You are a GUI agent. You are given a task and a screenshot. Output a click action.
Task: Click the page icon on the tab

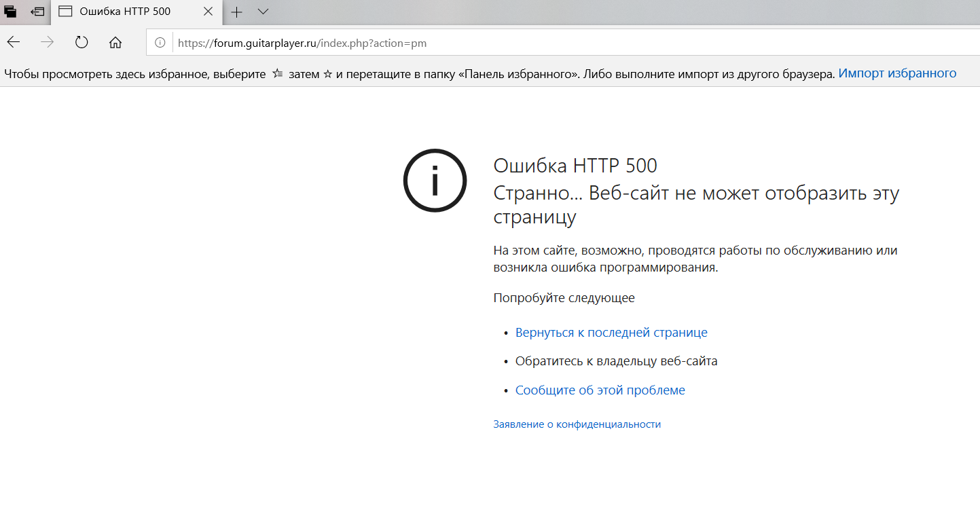[x=65, y=12]
